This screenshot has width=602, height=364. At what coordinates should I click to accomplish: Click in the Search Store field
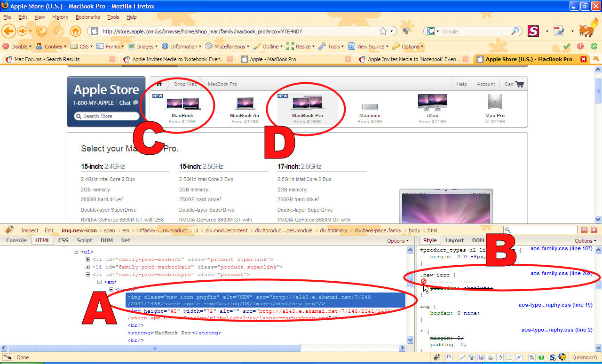click(x=107, y=116)
